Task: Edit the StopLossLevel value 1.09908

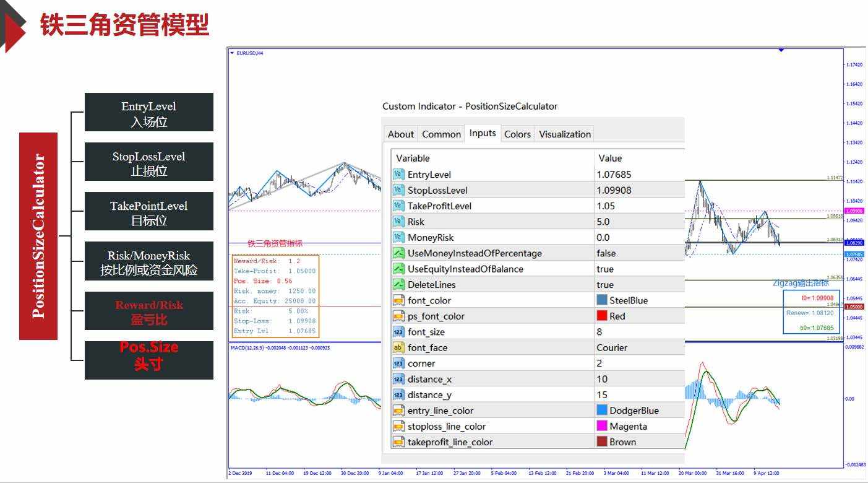Action: pos(640,190)
